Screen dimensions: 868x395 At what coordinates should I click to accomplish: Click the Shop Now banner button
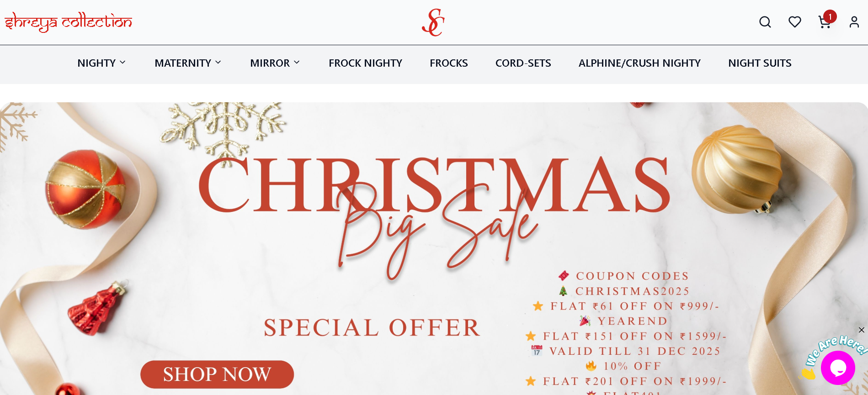pyautogui.click(x=217, y=374)
